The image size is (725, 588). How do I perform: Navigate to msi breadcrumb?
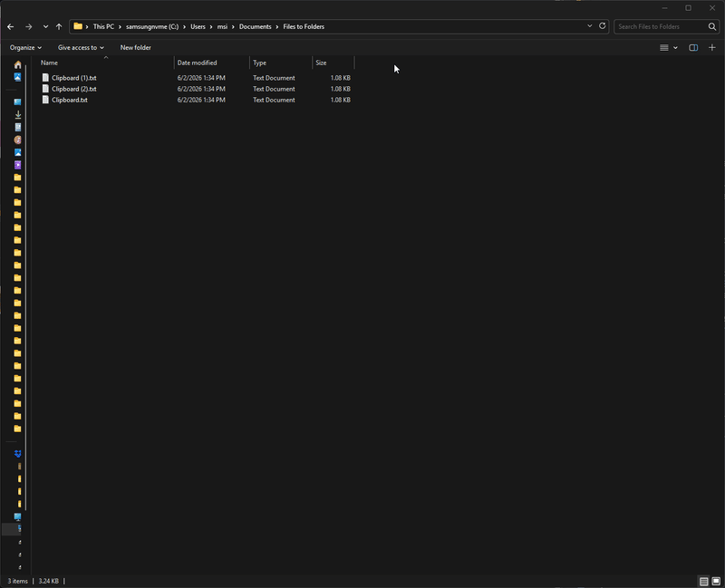(x=222, y=27)
